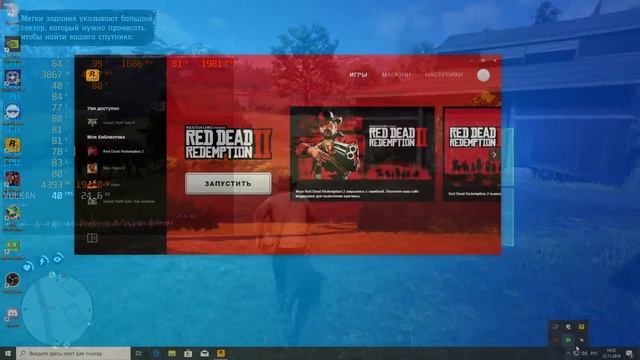
Task: Focus the Windows taskbar search box
Action: [73, 353]
